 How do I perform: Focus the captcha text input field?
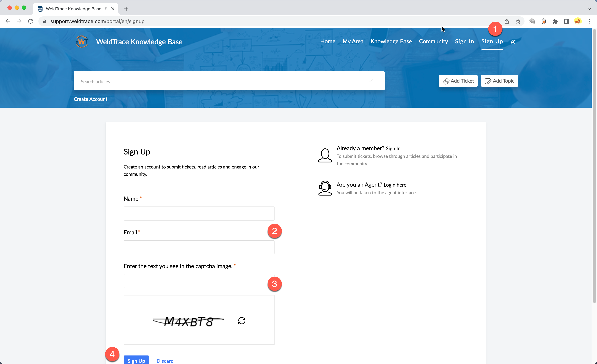point(199,281)
